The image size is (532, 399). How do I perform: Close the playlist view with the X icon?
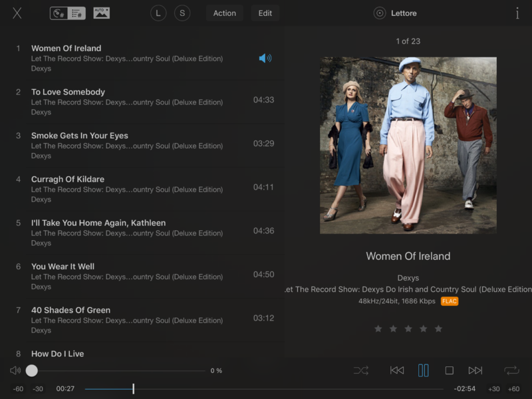pyautogui.click(x=17, y=13)
